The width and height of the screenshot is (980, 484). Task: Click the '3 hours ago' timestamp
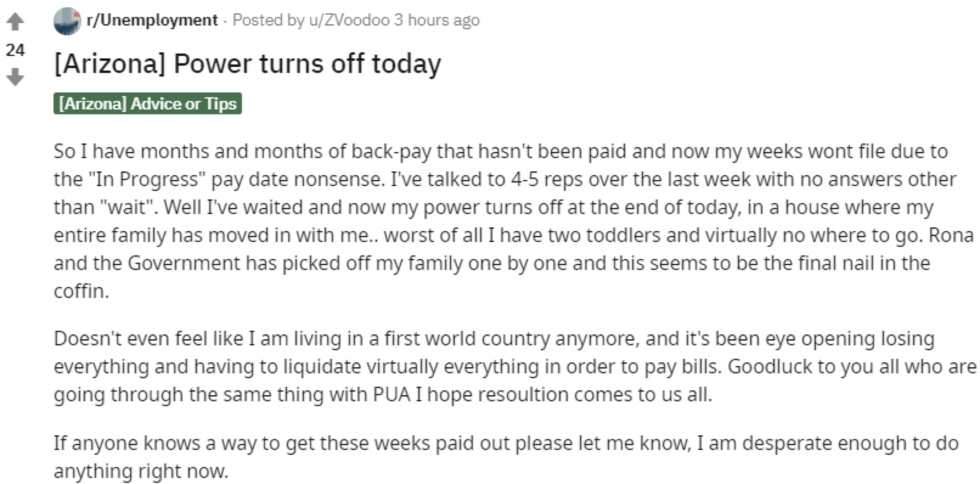pos(437,20)
